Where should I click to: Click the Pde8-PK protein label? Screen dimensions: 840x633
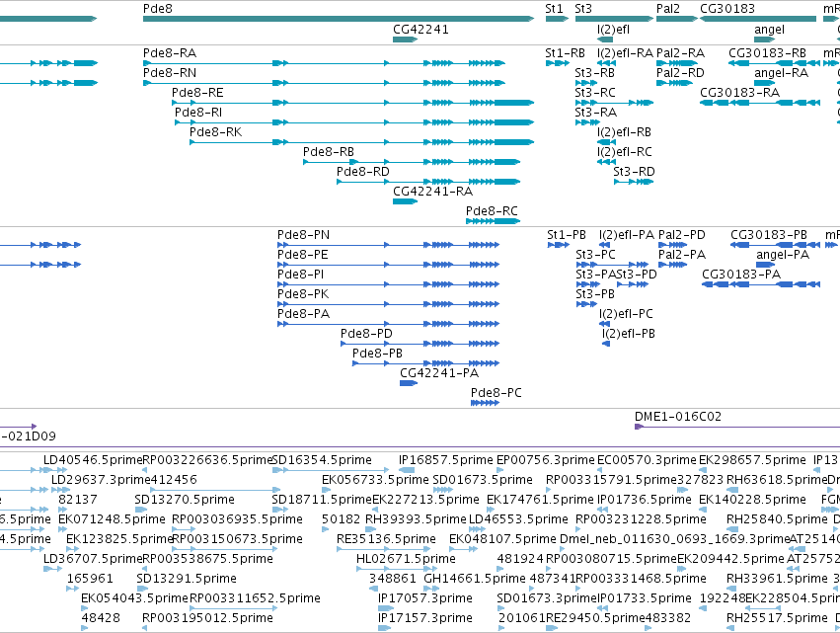(x=303, y=294)
